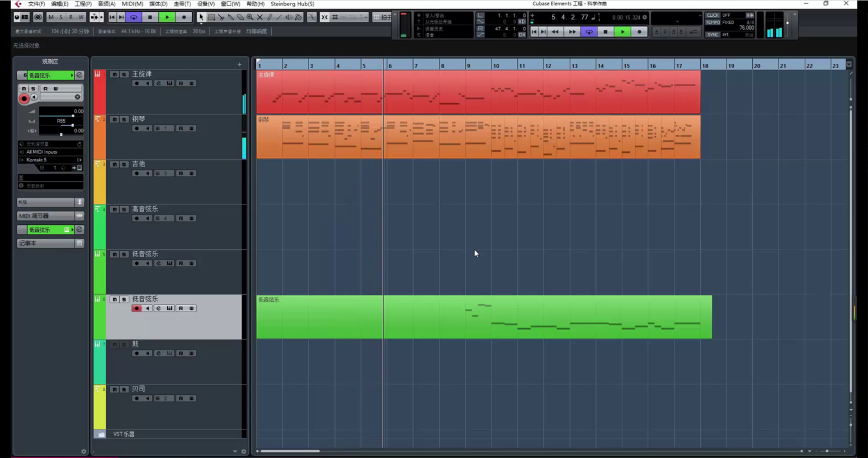Image resolution: width=868 pixels, height=458 pixels.
Task: Open the MIDI(M) menu
Action: click(x=132, y=4)
